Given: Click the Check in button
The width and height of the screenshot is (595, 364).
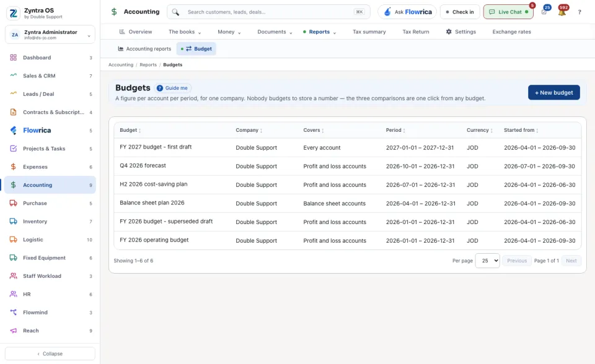Looking at the screenshot, I should (460, 12).
